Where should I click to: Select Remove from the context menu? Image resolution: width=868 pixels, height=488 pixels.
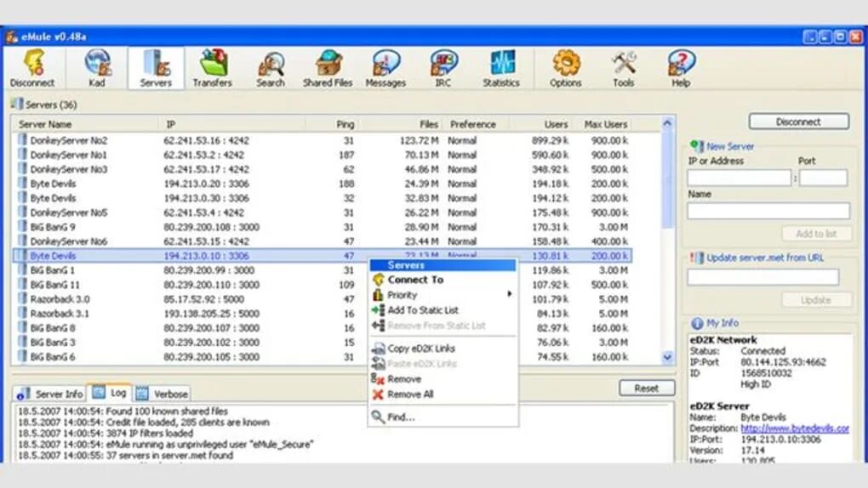coord(404,379)
